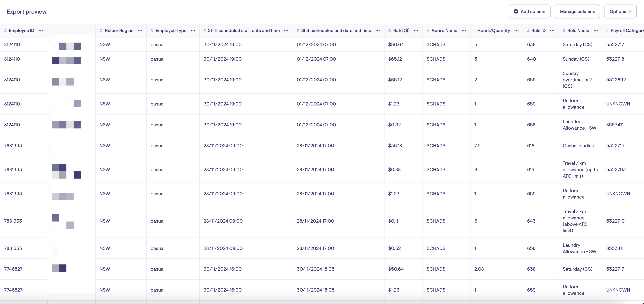Select the $0.88 rate cell
Screen dimensions: 644x304
point(394,170)
